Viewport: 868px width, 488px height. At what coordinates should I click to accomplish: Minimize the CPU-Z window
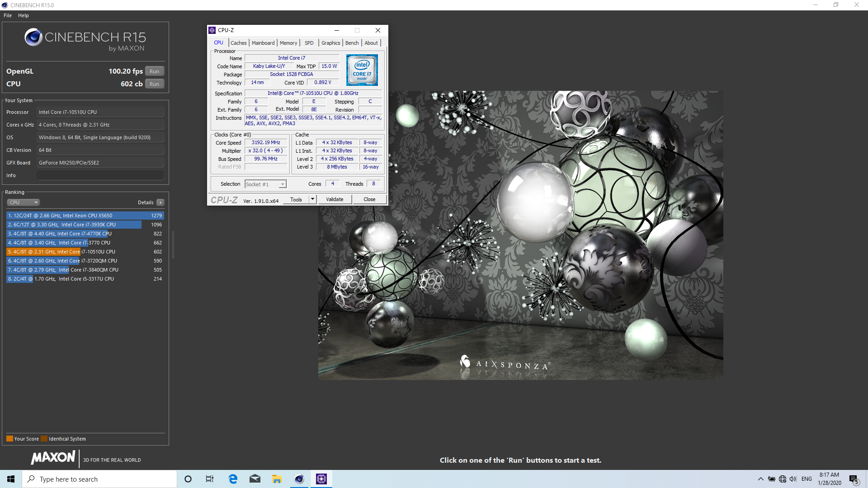(x=337, y=30)
